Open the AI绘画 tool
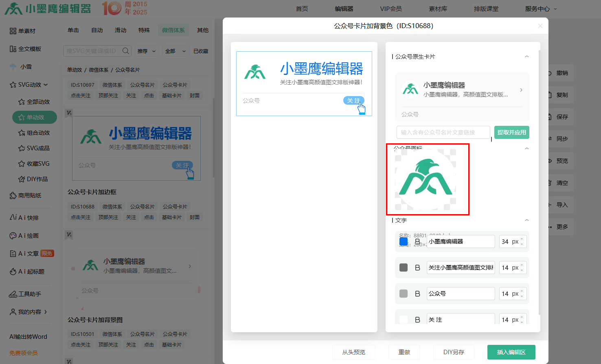 (24, 236)
